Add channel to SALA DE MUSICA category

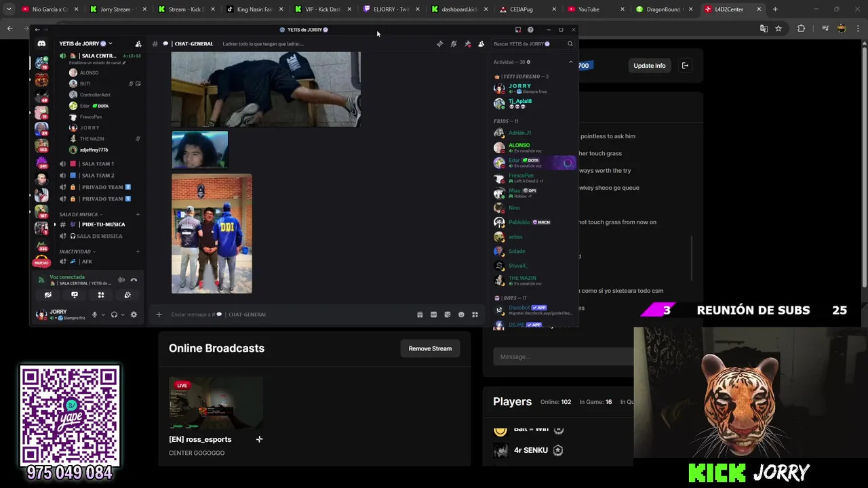tap(138, 214)
